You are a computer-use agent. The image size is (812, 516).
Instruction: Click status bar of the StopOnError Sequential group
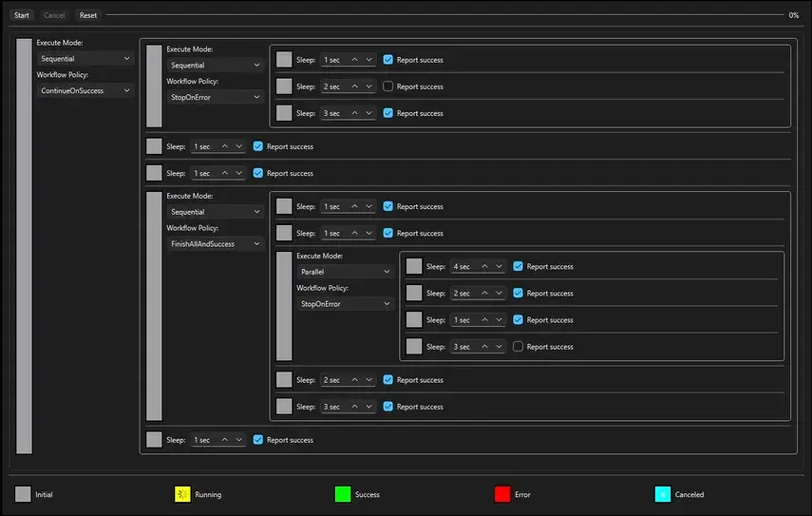point(154,86)
